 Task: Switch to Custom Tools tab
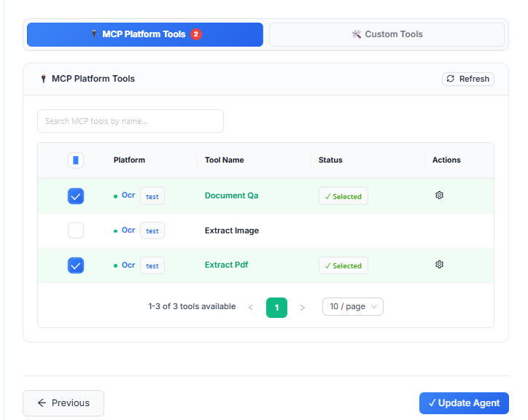[387, 34]
